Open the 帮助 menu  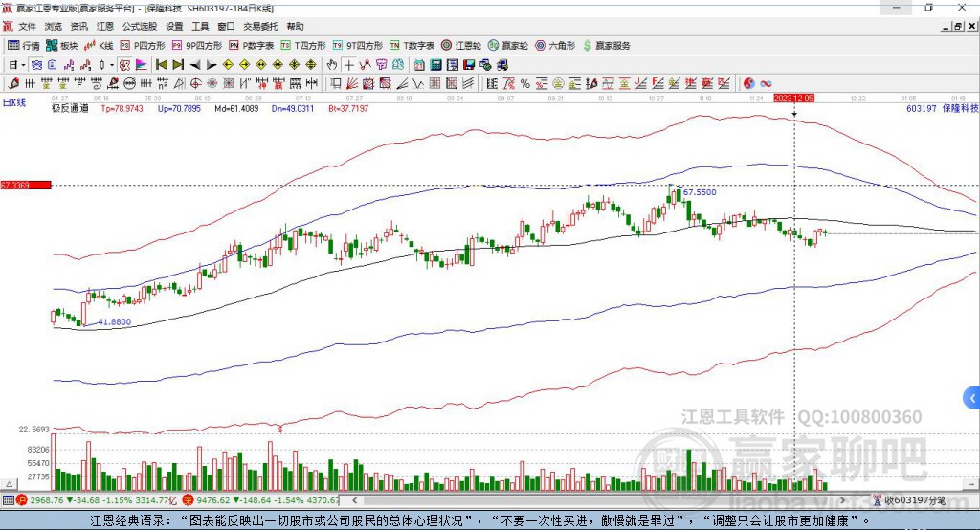[x=295, y=26]
